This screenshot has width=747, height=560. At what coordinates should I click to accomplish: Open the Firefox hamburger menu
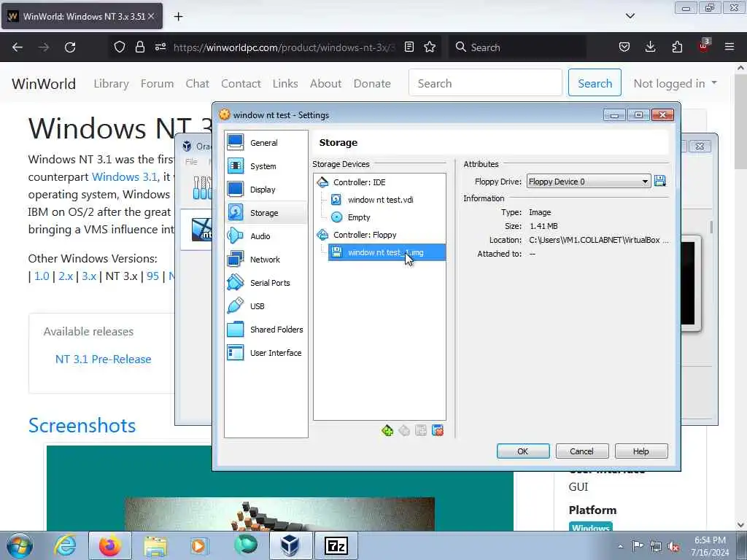click(729, 47)
